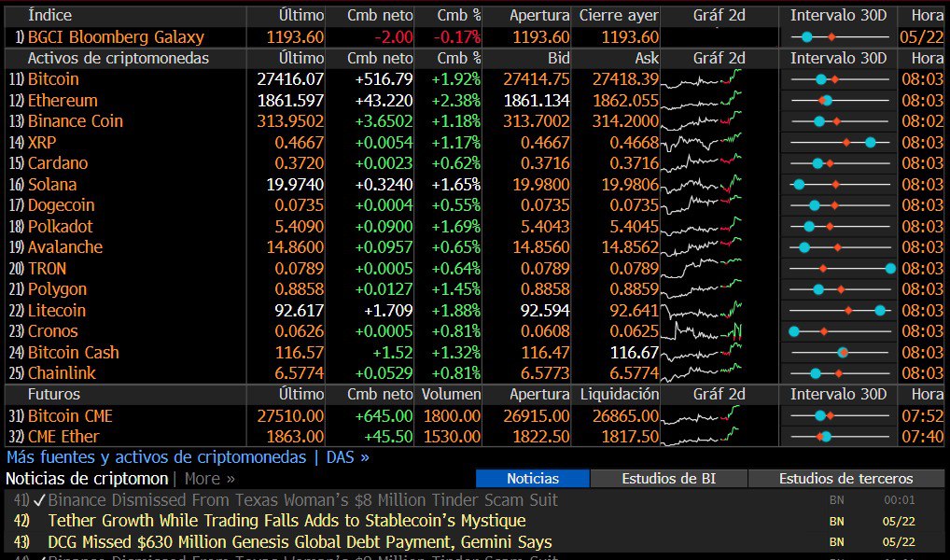Open news headline about Tether Growth

[286, 521]
